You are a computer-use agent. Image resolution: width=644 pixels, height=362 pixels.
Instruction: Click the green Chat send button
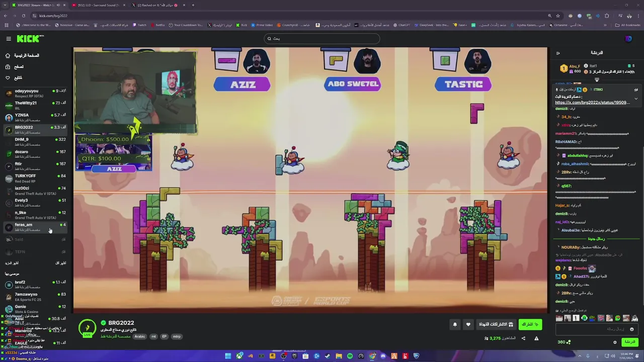[629, 342]
